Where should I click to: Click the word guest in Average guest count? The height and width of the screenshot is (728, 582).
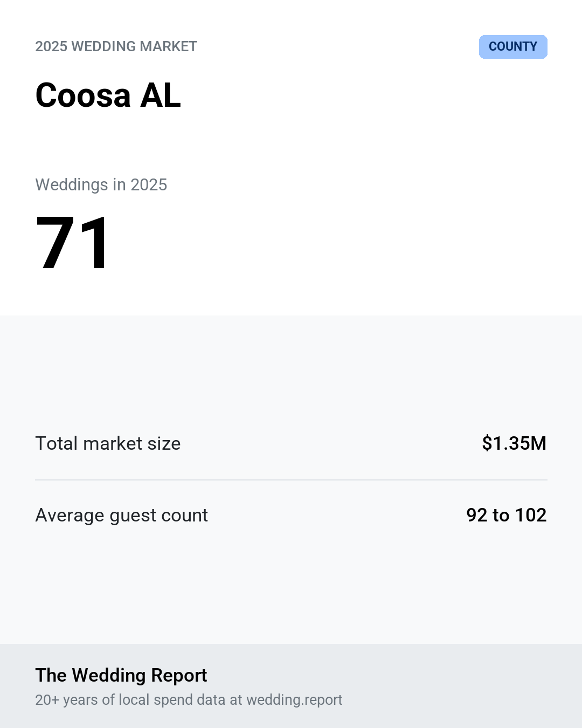133,516
